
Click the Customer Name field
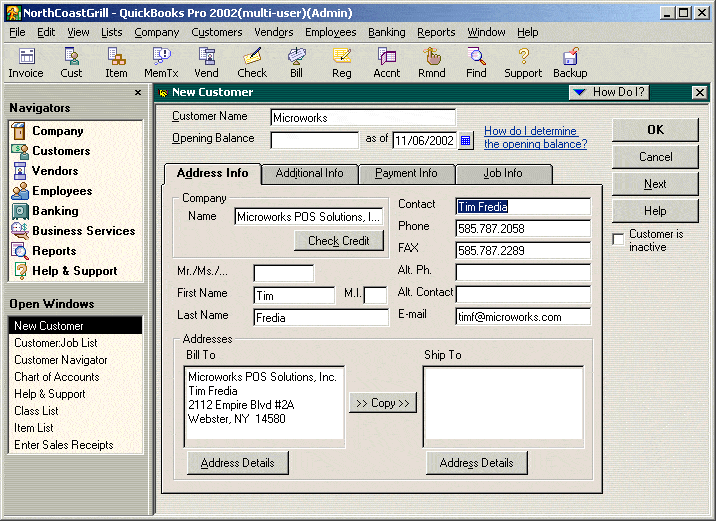pos(363,117)
